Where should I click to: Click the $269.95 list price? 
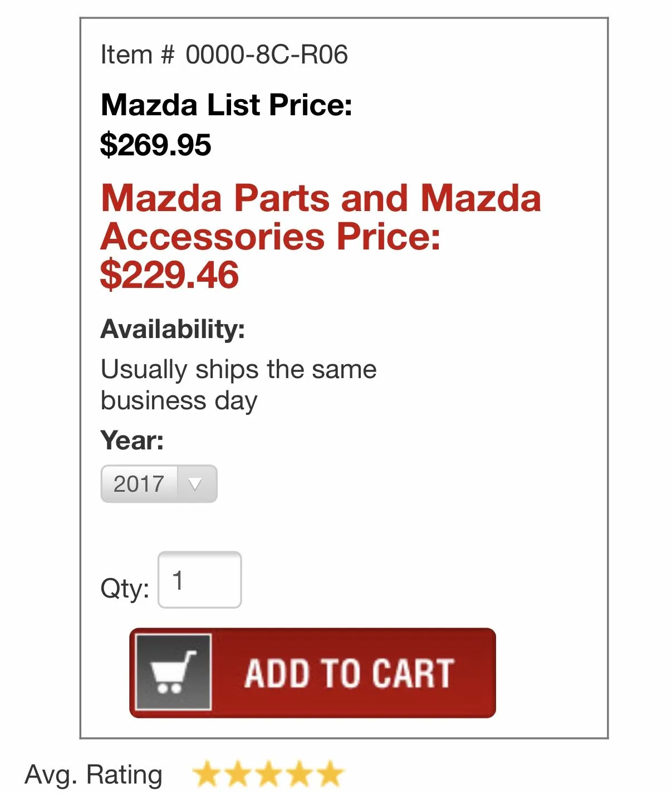(x=156, y=145)
